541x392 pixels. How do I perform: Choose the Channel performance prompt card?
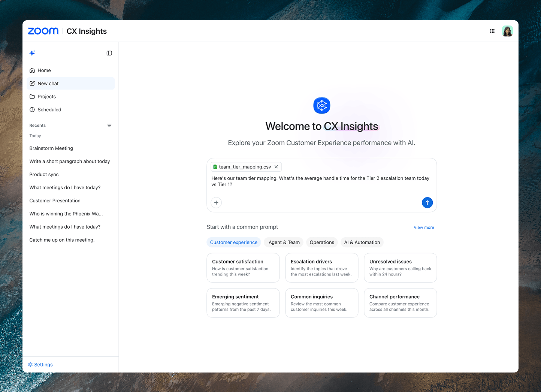click(401, 303)
